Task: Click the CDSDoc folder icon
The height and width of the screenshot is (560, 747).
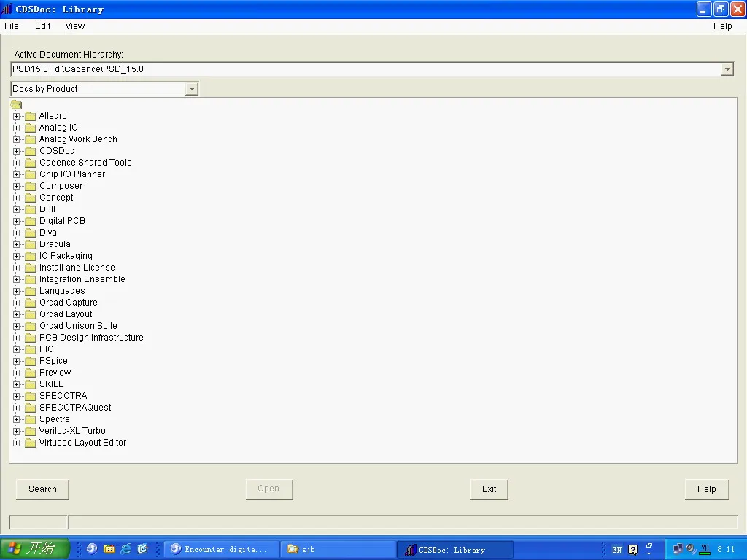Action: 31,151
